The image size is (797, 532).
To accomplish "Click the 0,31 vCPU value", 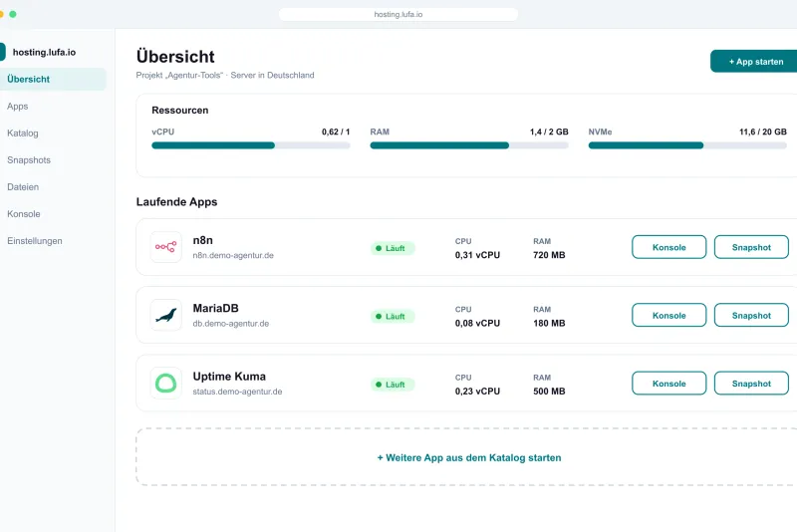I will (477, 255).
